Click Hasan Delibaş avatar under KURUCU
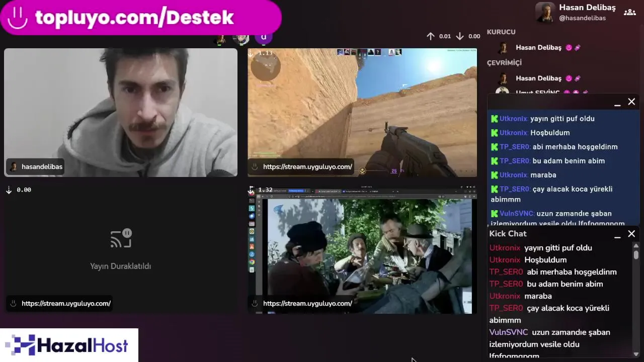 (x=503, y=48)
